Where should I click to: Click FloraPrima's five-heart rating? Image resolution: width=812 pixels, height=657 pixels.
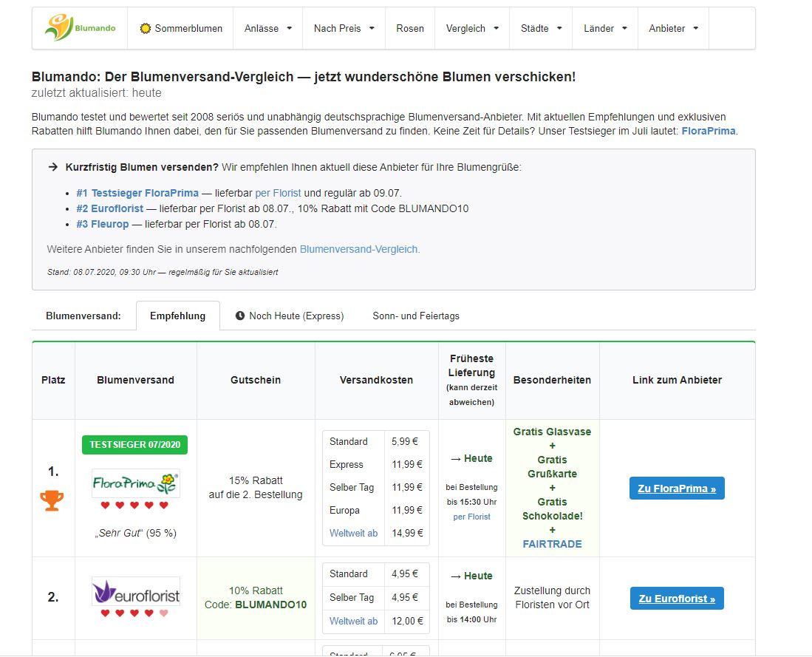(x=134, y=505)
